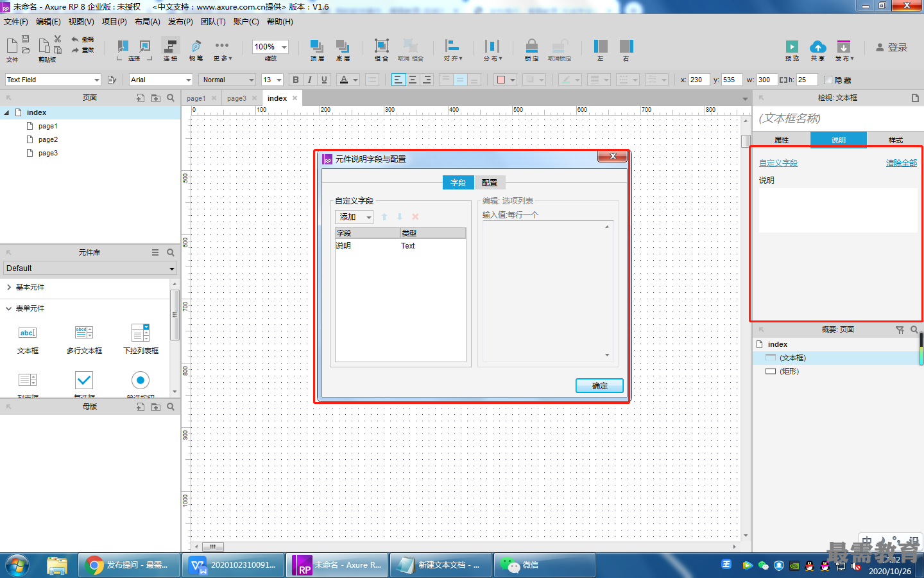
Task: Click the filter icon in 概要 panel
Action: [900, 329]
